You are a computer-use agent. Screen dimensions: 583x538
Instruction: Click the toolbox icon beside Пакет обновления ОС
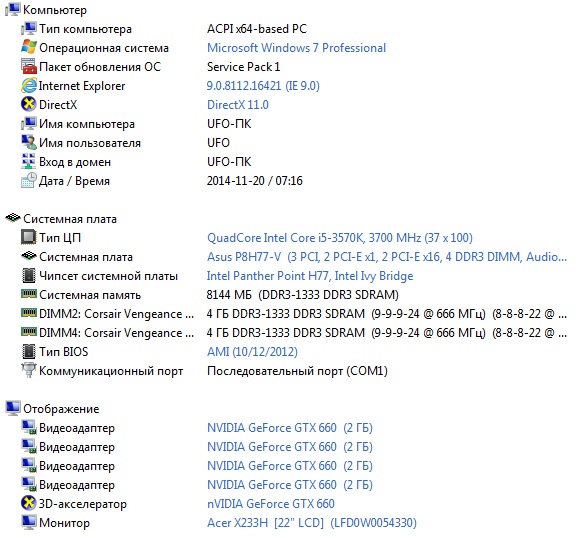[29, 67]
